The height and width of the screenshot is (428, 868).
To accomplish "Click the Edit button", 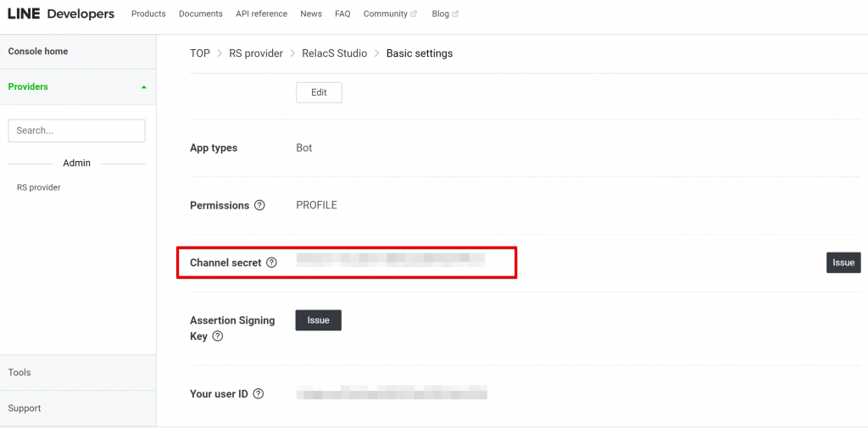I will pyautogui.click(x=319, y=92).
